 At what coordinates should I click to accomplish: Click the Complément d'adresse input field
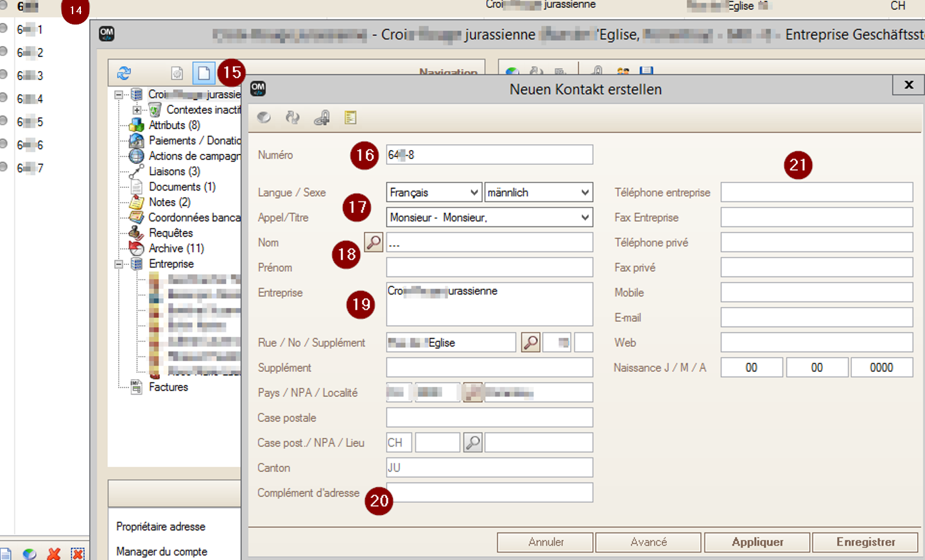pos(489,493)
